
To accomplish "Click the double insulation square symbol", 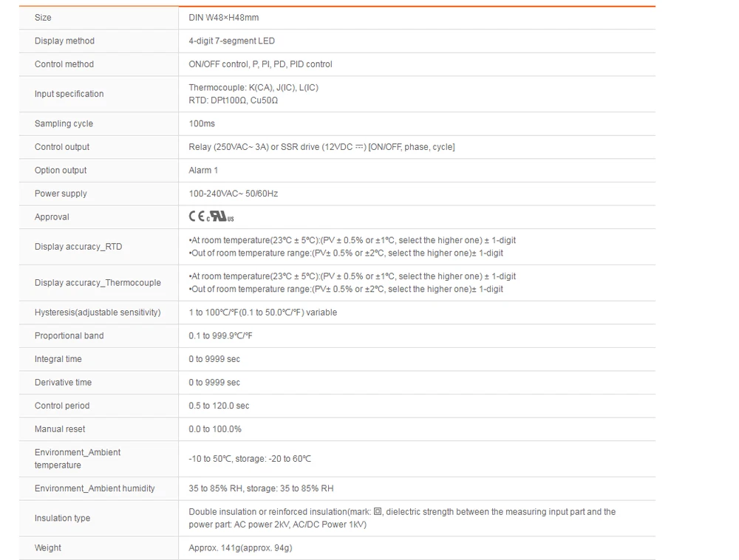I will (x=378, y=512).
